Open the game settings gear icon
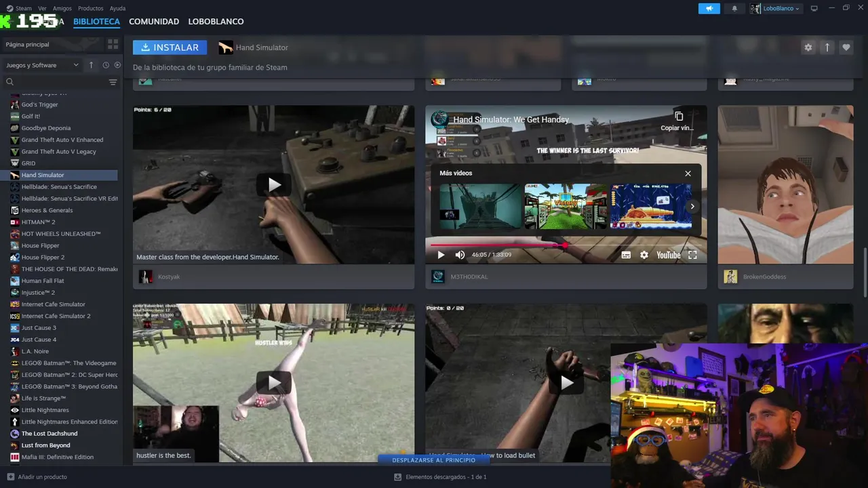This screenshot has width=868, height=488. [808, 47]
